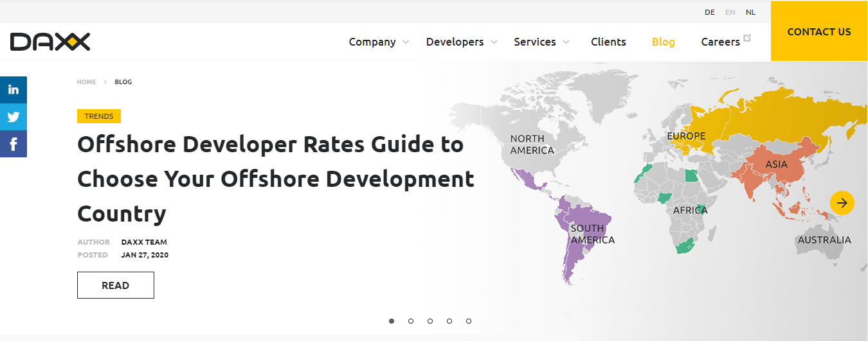Select the third carousel dot
The height and width of the screenshot is (341, 868).
430,321
